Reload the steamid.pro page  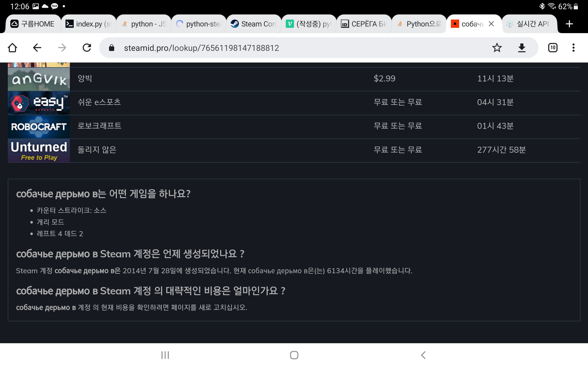pyautogui.click(x=87, y=48)
